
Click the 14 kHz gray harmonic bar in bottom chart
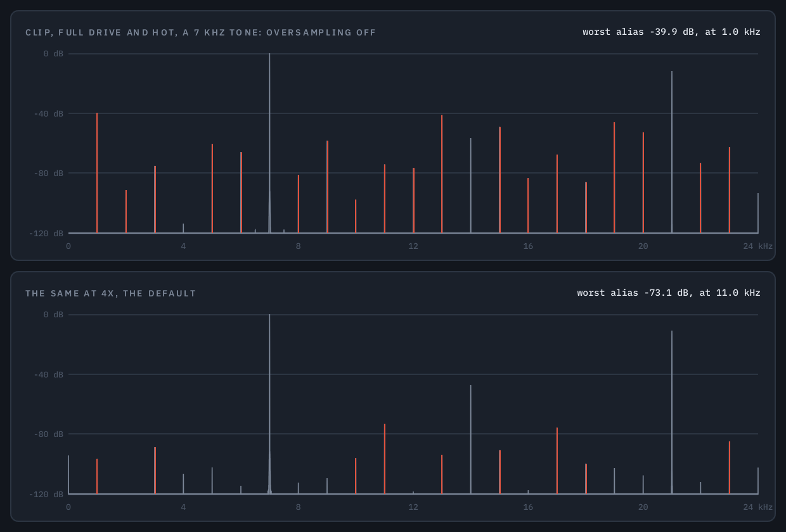(470, 440)
